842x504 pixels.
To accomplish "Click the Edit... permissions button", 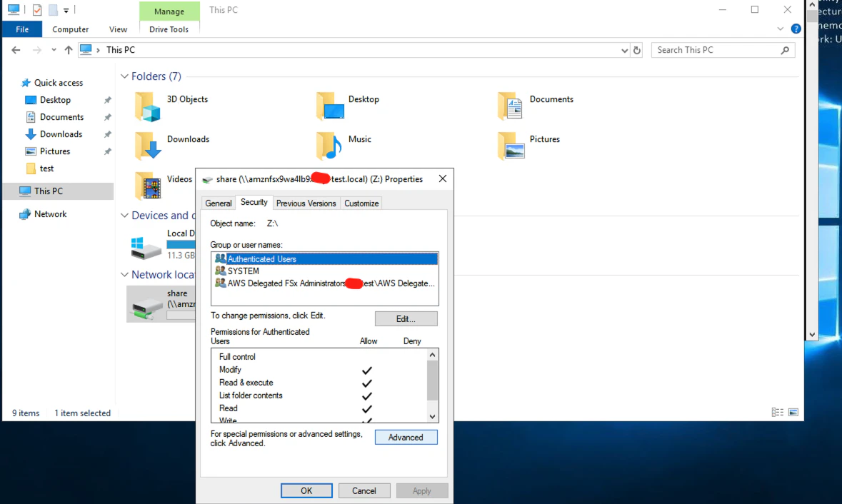I will point(406,319).
